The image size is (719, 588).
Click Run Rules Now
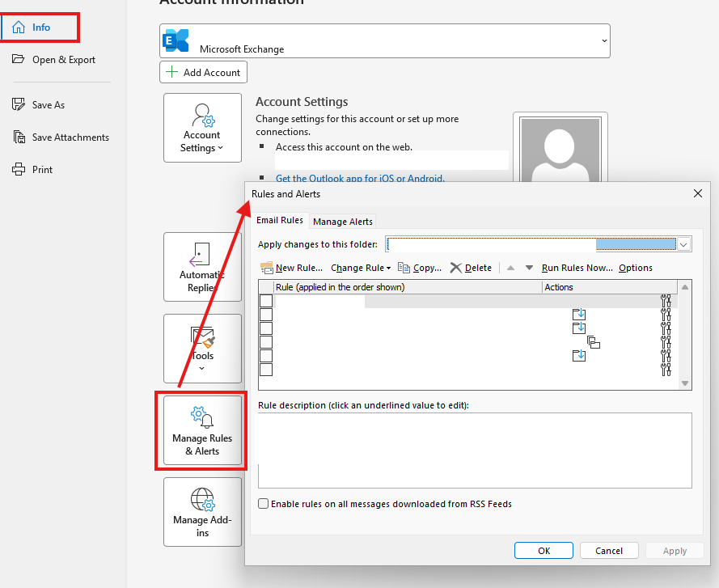[x=577, y=268]
